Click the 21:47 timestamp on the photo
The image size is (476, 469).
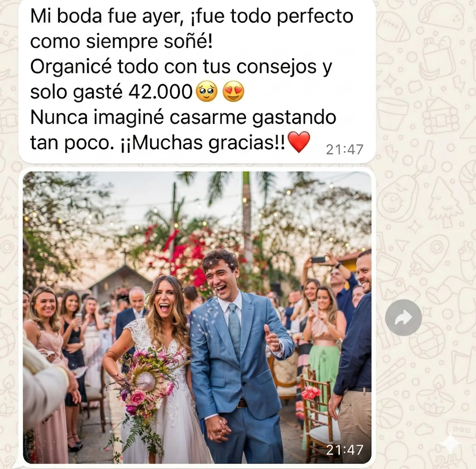click(x=345, y=450)
